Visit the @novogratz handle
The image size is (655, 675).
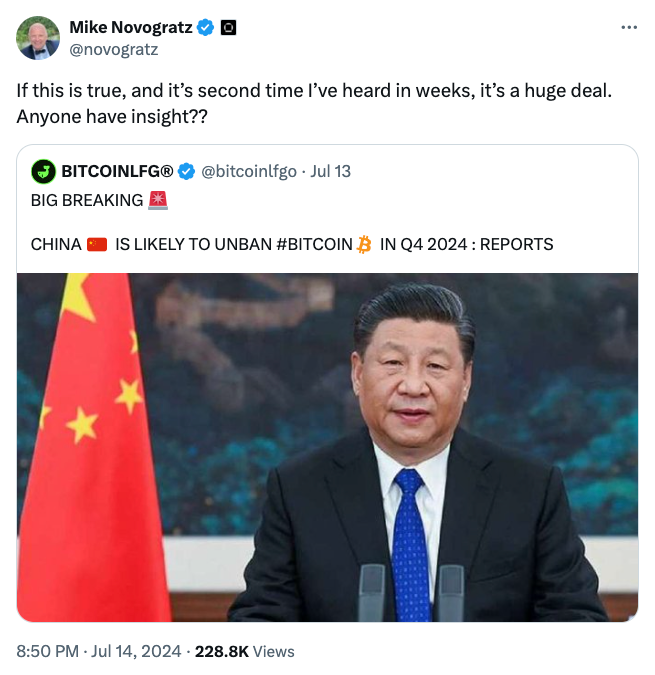pos(114,50)
